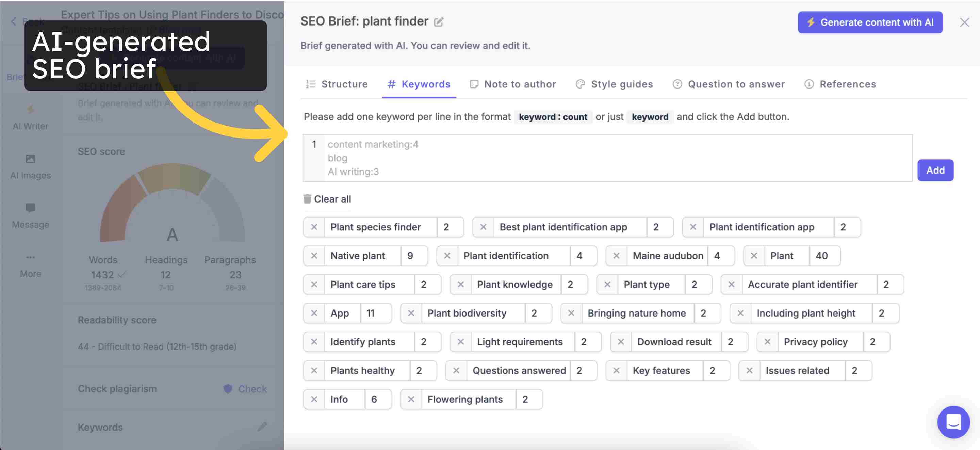Click the keyword entry text area
The height and width of the screenshot is (450, 980).
[607, 158]
